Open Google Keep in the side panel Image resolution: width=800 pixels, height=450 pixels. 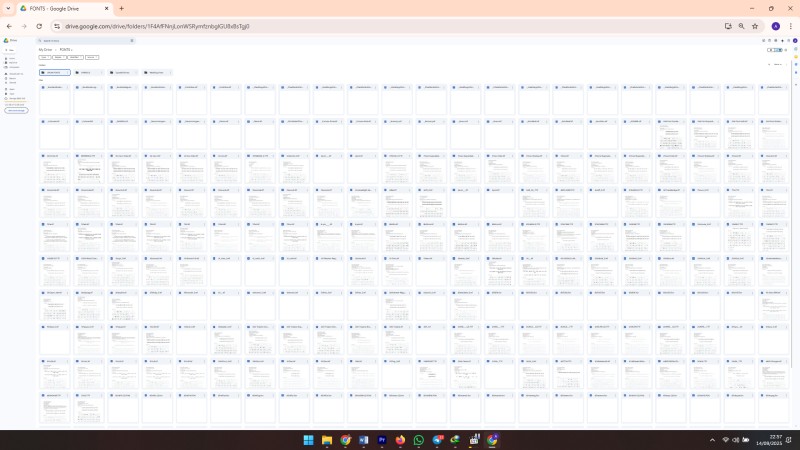[x=796, y=57]
